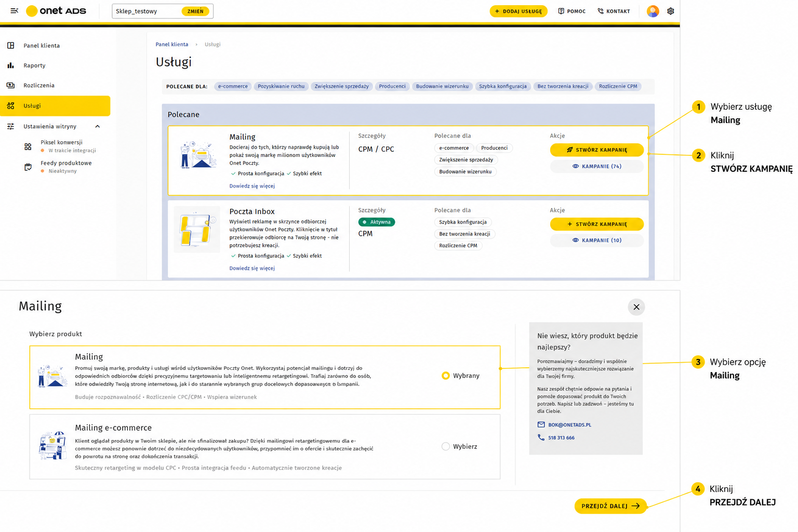Click PRZEJDŹ DALEJ button
The height and width of the screenshot is (532, 798).
coord(610,506)
